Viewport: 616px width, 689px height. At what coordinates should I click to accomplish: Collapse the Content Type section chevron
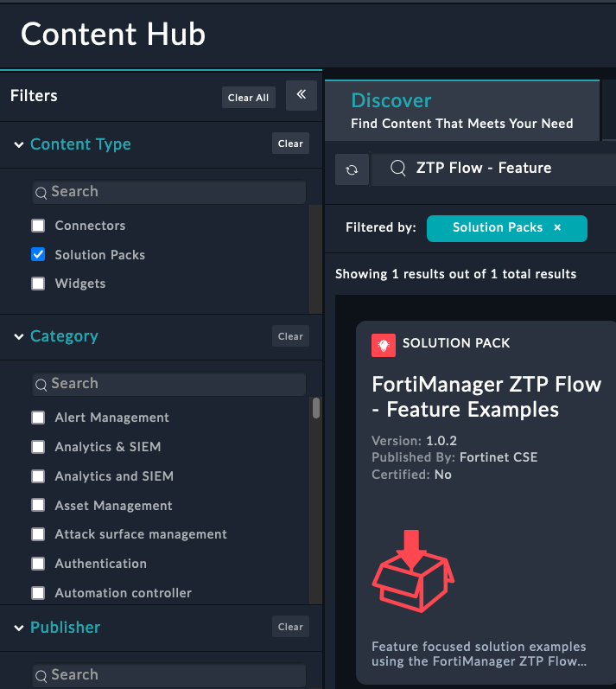19,144
